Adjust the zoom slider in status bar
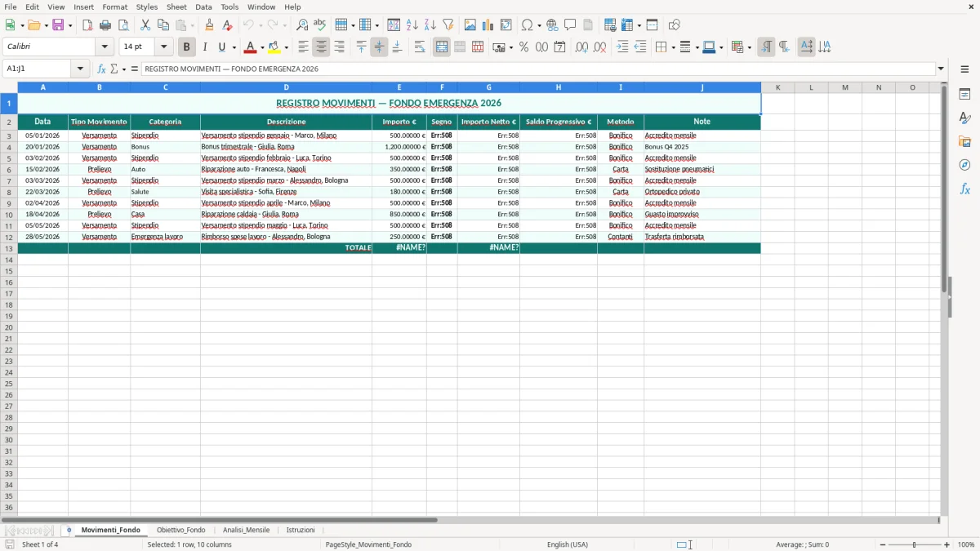 point(914,544)
